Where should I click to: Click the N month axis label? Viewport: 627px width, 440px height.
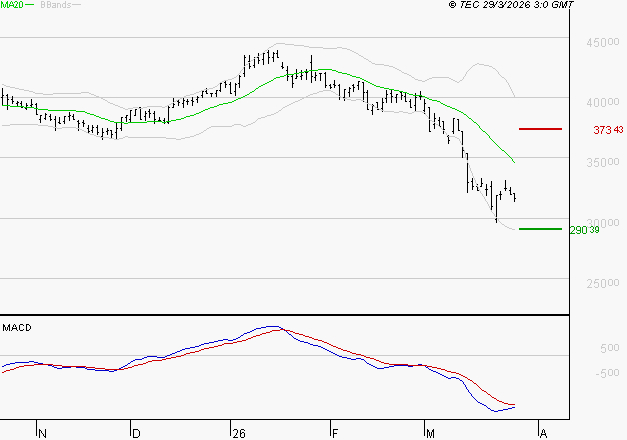[42, 433]
